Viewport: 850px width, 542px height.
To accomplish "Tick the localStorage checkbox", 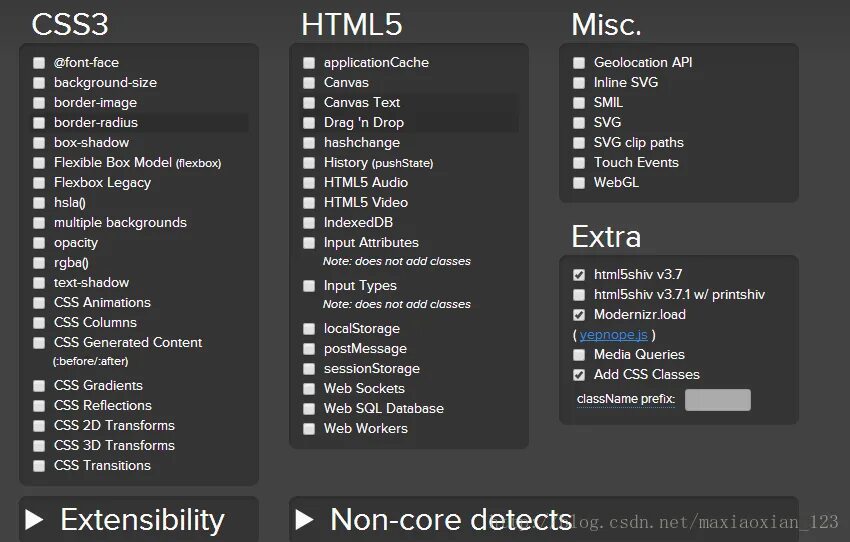I will 309,329.
